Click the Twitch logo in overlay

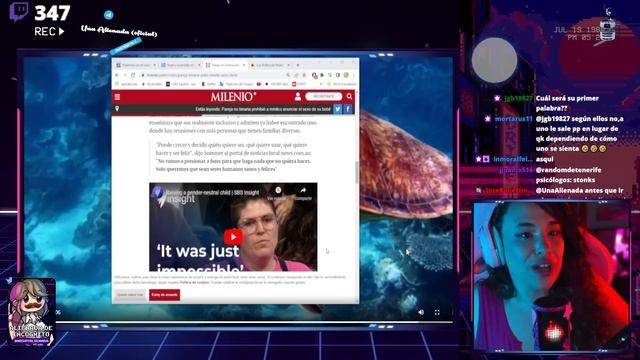(x=19, y=11)
